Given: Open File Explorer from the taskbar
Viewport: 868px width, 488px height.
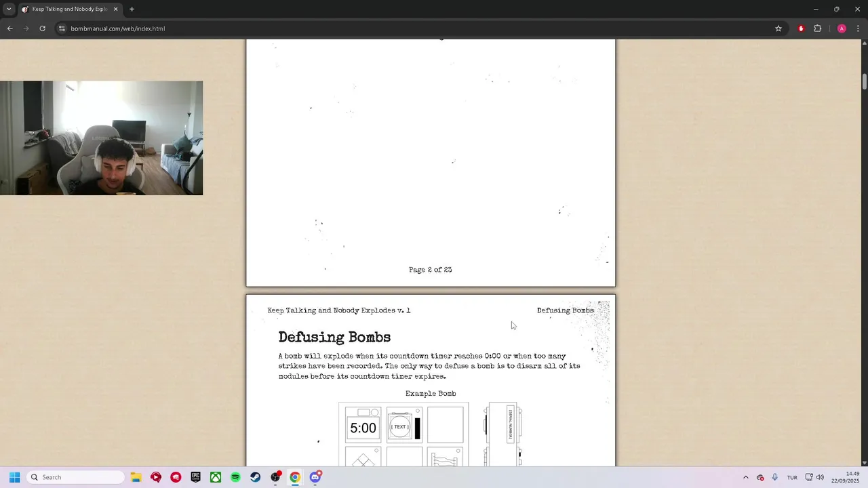Looking at the screenshot, I should (136, 477).
